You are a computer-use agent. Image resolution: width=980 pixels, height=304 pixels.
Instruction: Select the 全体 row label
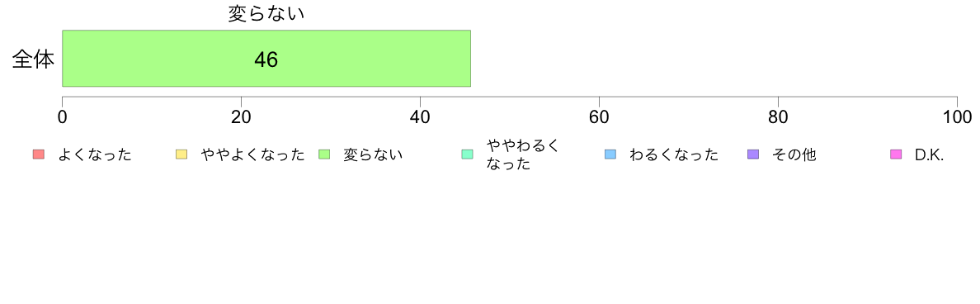pyautogui.click(x=33, y=59)
